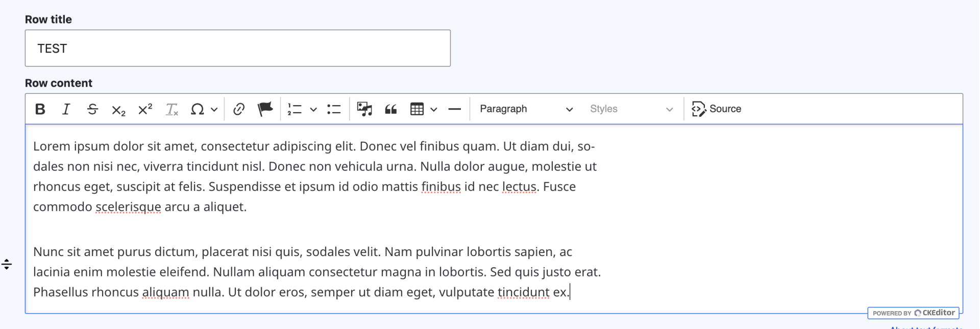Apply subscript formatting
Image resolution: width=980 pixels, height=329 pixels.
pyautogui.click(x=118, y=110)
